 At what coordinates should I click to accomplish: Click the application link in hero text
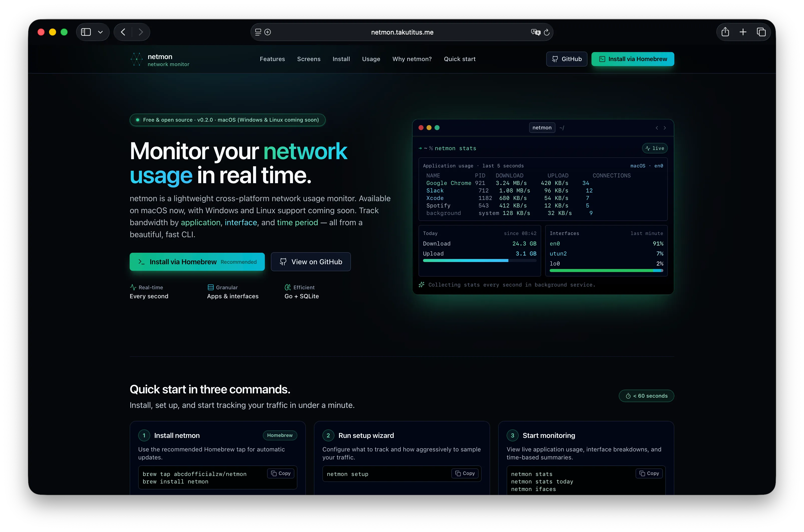coord(200,222)
